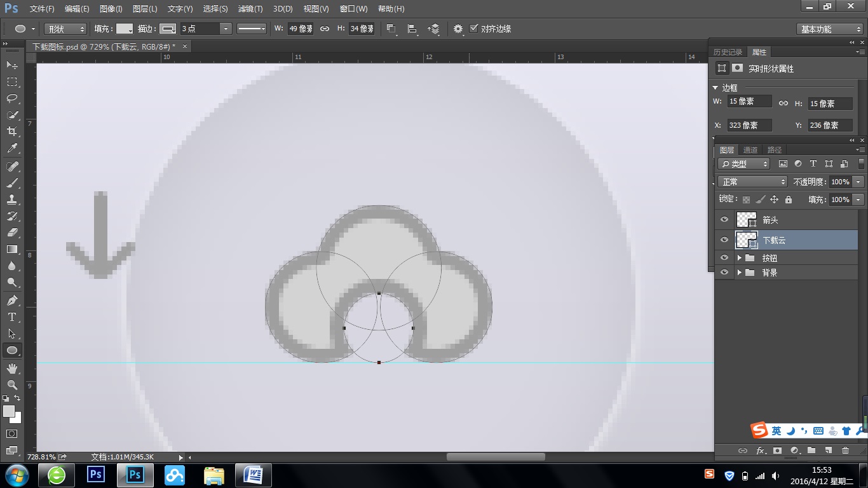Select the History Brush tool
Screen dimensions: 868x488
click(x=12, y=216)
